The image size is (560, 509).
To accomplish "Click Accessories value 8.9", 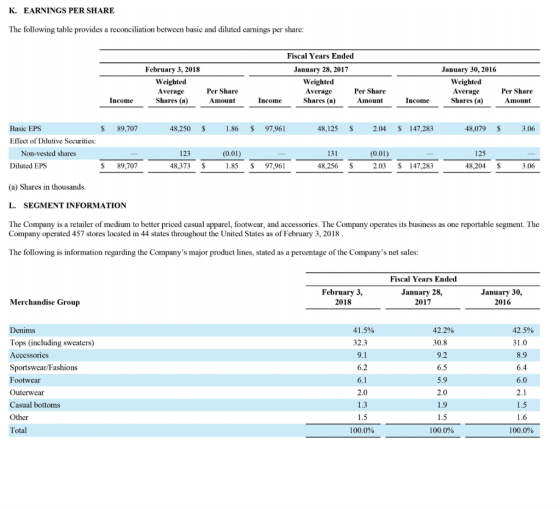I will pos(522,355).
